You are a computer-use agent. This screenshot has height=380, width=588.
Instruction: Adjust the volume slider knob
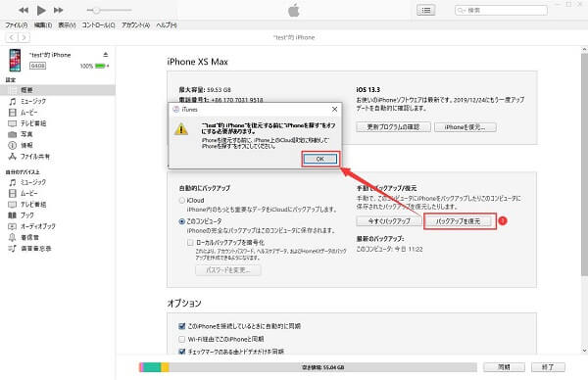point(96,10)
